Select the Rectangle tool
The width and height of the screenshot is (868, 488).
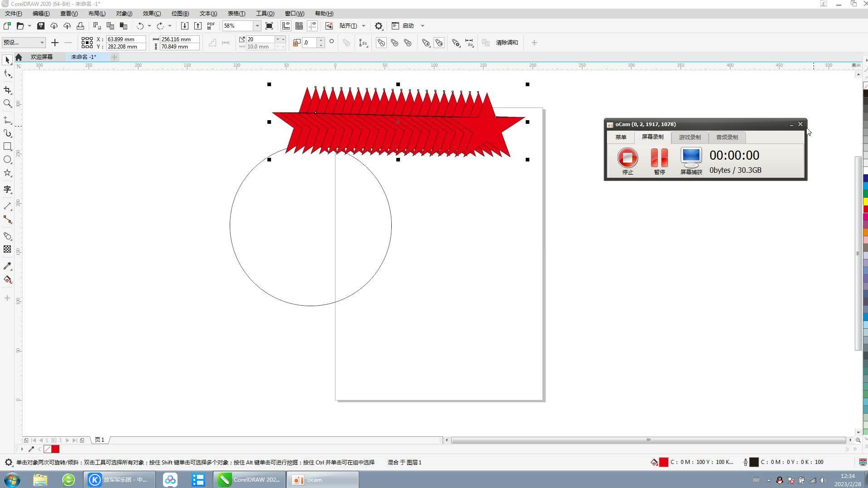[7, 146]
